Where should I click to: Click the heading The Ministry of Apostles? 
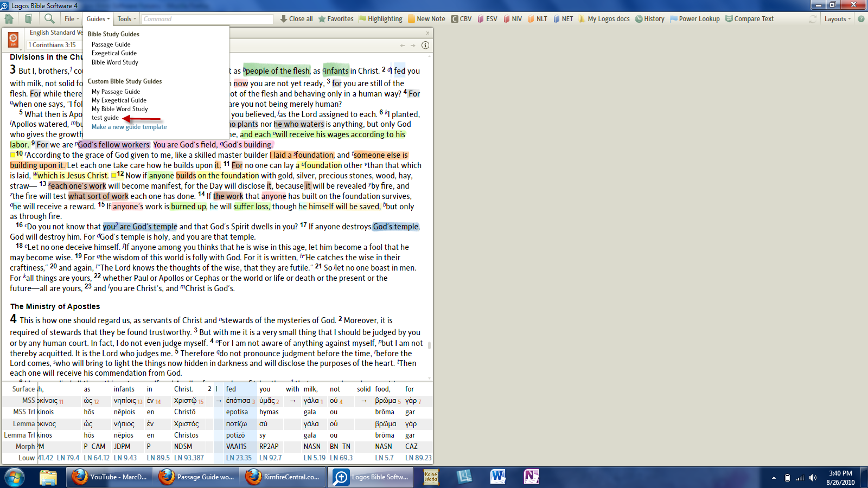click(x=55, y=306)
